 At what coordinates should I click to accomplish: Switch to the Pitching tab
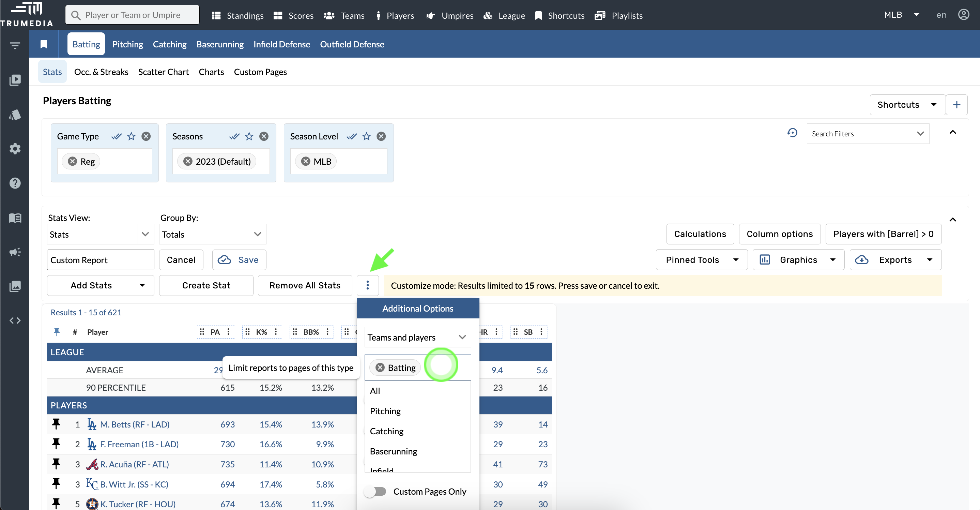coord(127,44)
